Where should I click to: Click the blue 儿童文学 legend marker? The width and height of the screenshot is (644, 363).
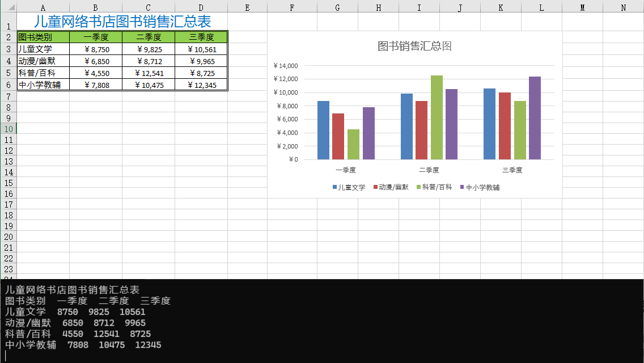tap(335, 187)
